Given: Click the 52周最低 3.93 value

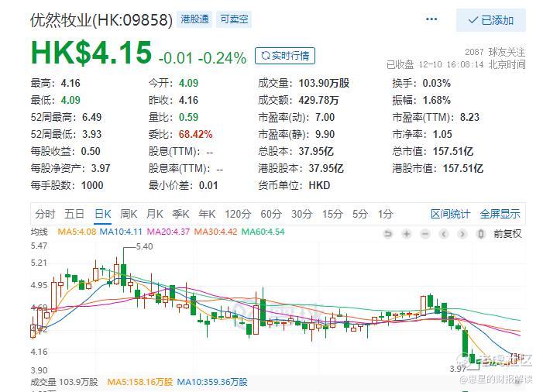Looking at the screenshot, I should [91, 134].
